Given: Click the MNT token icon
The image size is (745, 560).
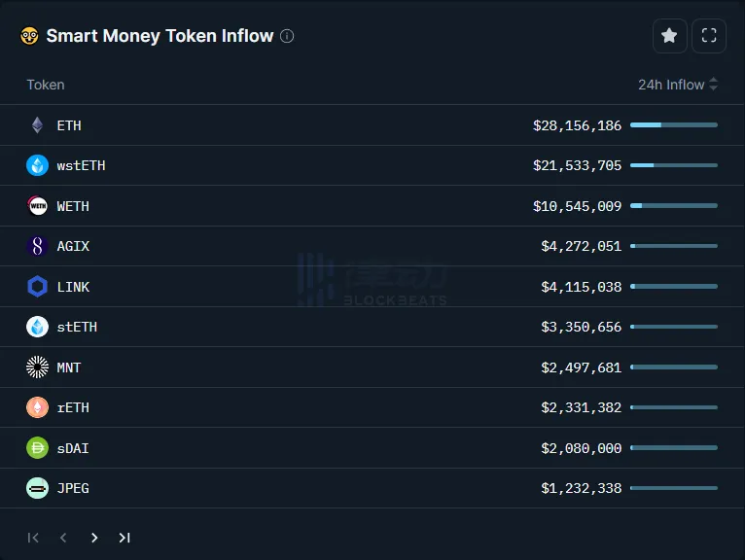Looking at the screenshot, I should click(x=37, y=367).
